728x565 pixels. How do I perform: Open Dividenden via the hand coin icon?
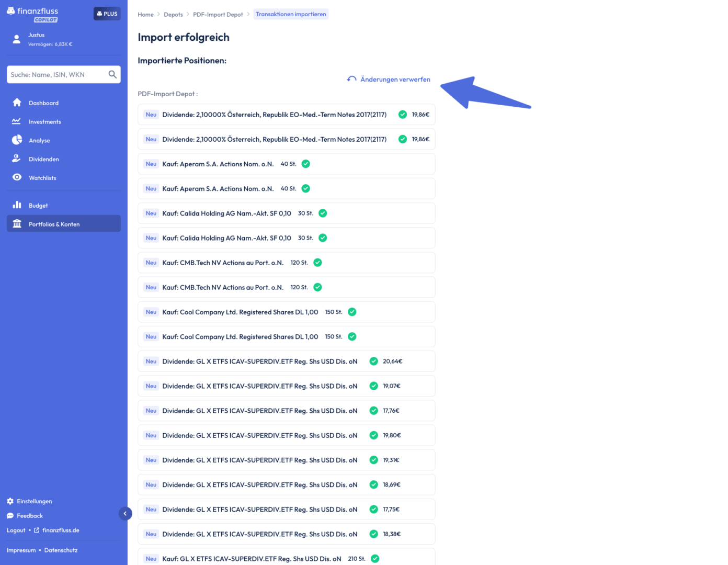click(x=17, y=159)
